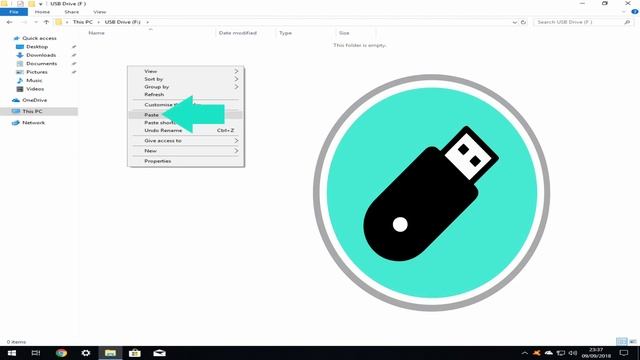Open the Group by submenu
The height and width of the screenshot is (360, 640).
tap(186, 87)
